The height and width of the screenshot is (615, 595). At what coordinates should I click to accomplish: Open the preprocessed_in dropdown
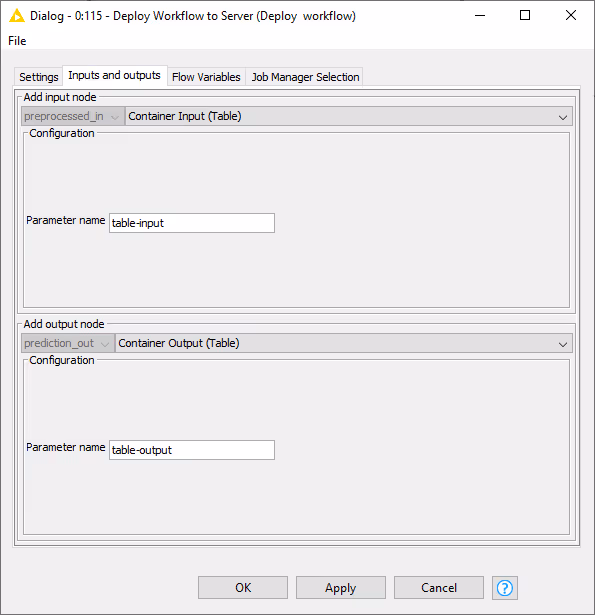click(73, 116)
